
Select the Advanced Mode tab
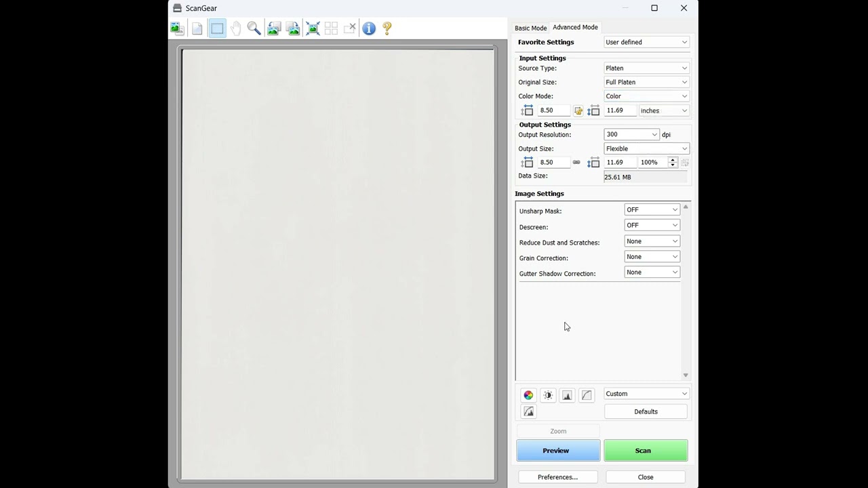[575, 27]
